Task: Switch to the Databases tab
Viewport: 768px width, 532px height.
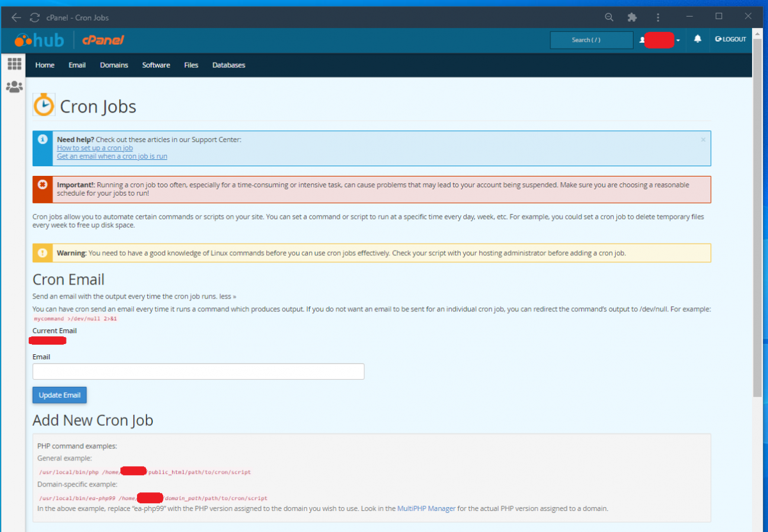Action: 228,65
